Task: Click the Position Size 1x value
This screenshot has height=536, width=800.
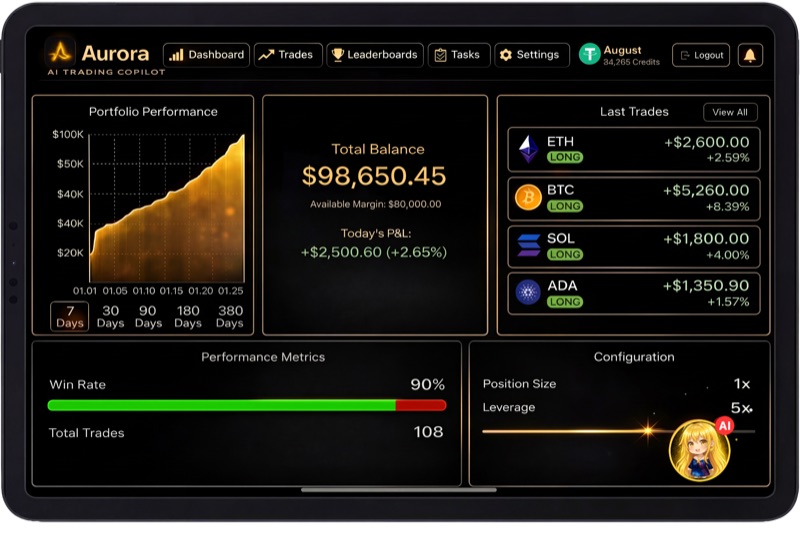Action: click(742, 384)
